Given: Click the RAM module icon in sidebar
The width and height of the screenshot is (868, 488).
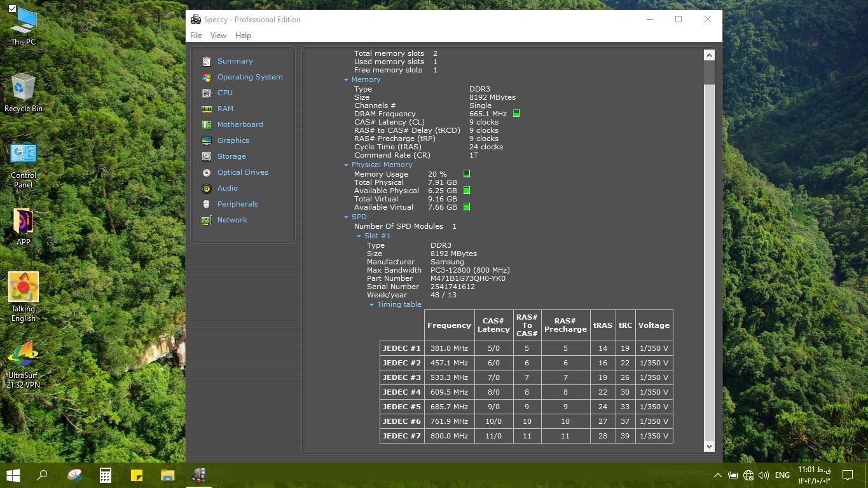Looking at the screenshot, I should 206,109.
